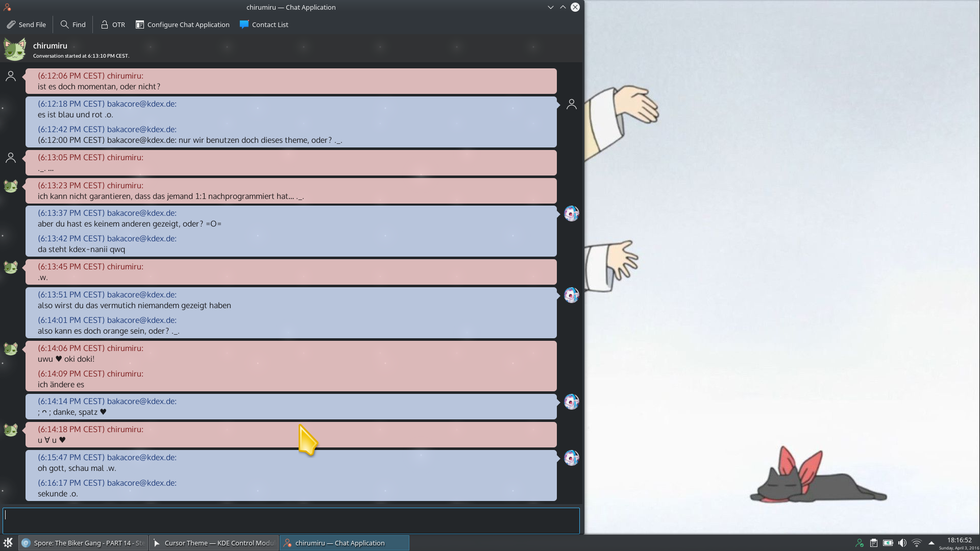The height and width of the screenshot is (551, 980).
Task: Click message 'es ist blau und rot .o.'
Action: pos(76,115)
